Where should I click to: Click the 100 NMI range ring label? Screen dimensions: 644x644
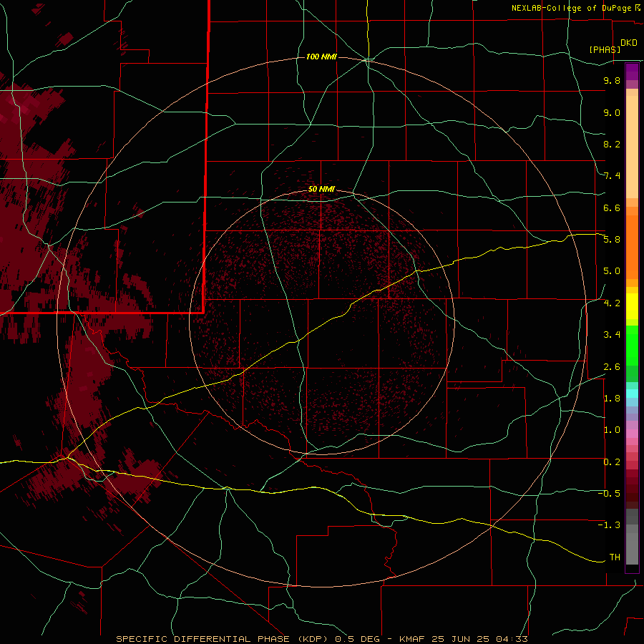tap(321, 57)
